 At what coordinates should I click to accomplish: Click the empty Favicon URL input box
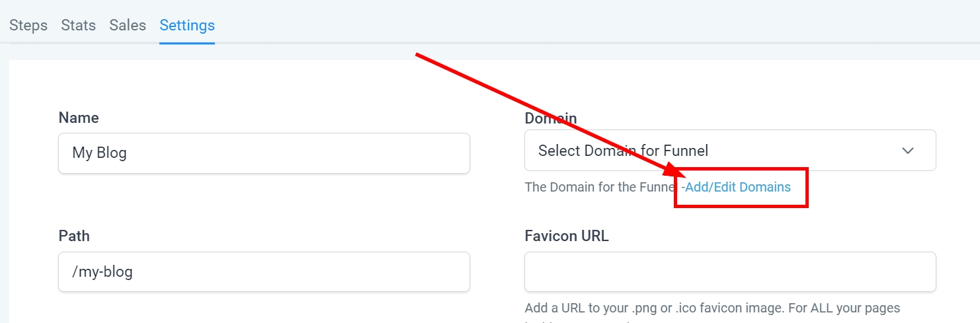730,271
